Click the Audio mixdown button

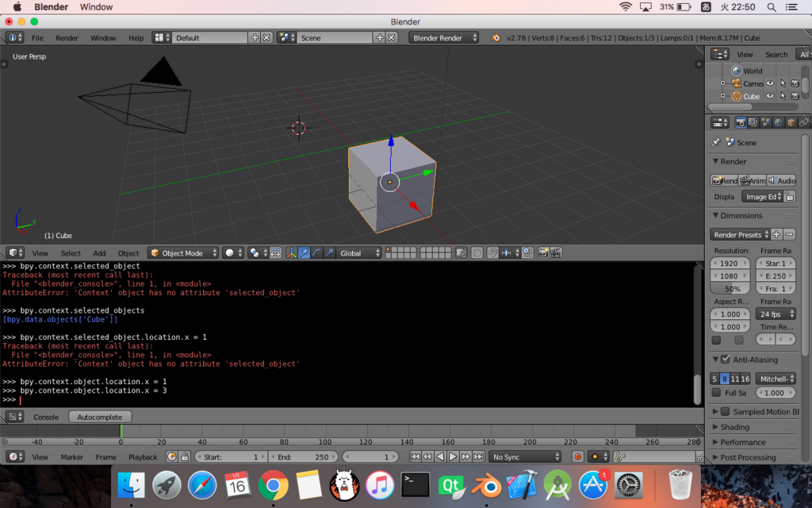[x=781, y=180]
